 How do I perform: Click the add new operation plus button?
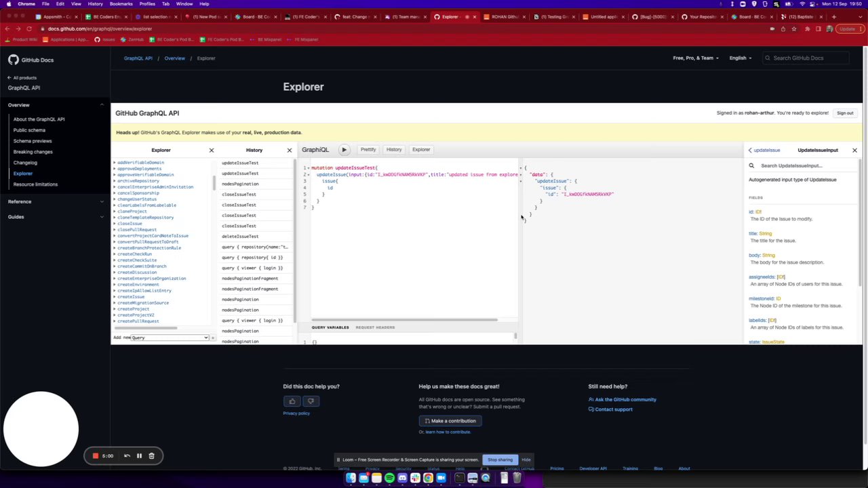(x=212, y=338)
